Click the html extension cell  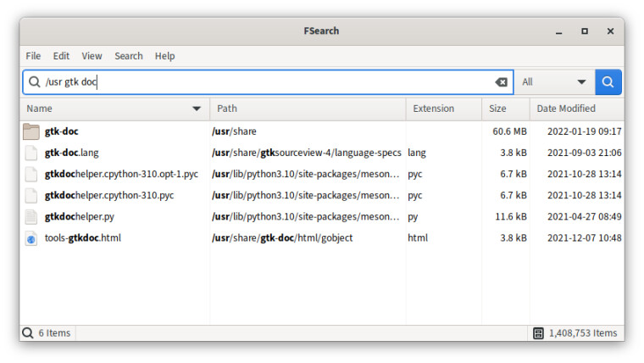click(x=418, y=238)
